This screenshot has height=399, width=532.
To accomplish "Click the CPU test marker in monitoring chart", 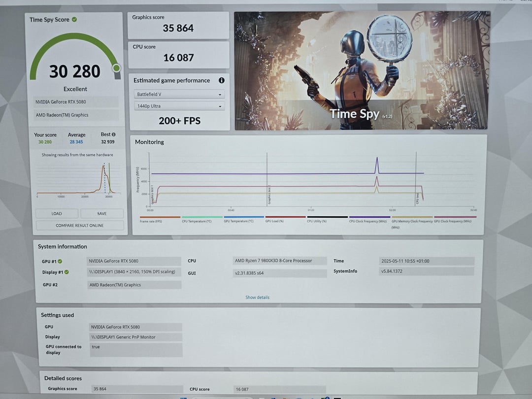I will pyautogui.click(x=417, y=198).
